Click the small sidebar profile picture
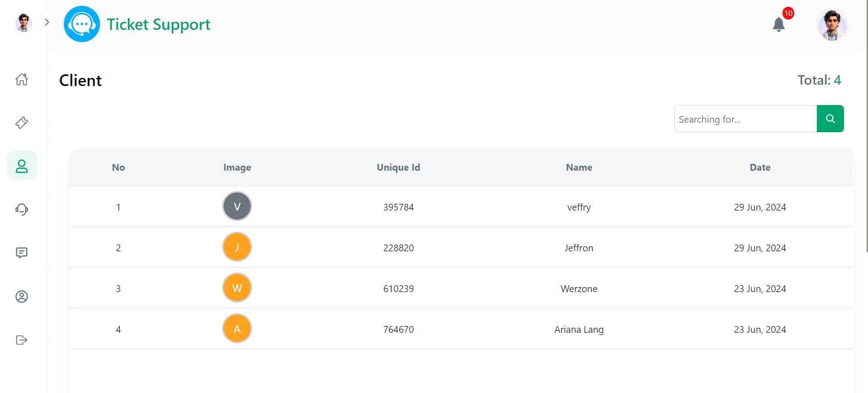The image size is (868, 393). tap(24, 23)
